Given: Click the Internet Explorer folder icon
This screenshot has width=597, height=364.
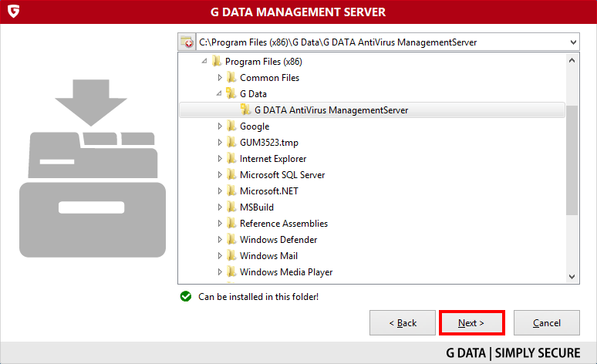Looking at the screenshot, I should pyautogui.click(x=231, y=158).
